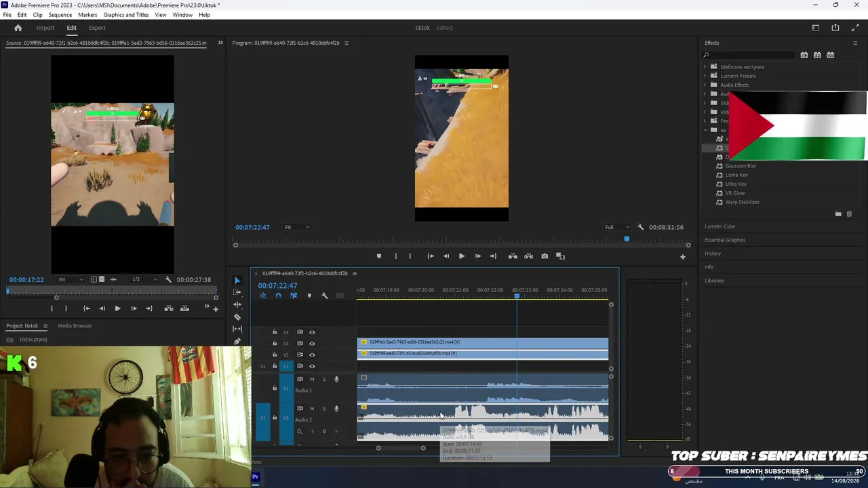Collapse the aa custom bin
This screenshot has height=488, width=868.
(x=705, y=130)
